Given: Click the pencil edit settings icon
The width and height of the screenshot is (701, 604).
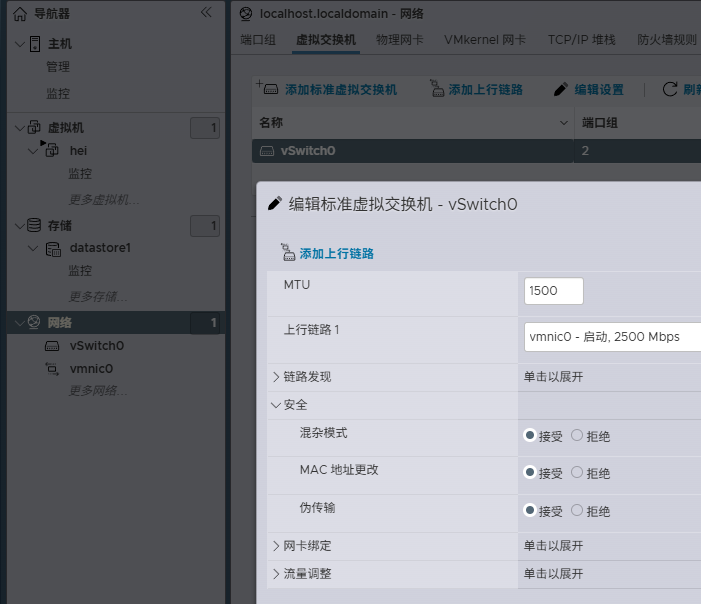Looking at the screenshot, I should [561, 90].
